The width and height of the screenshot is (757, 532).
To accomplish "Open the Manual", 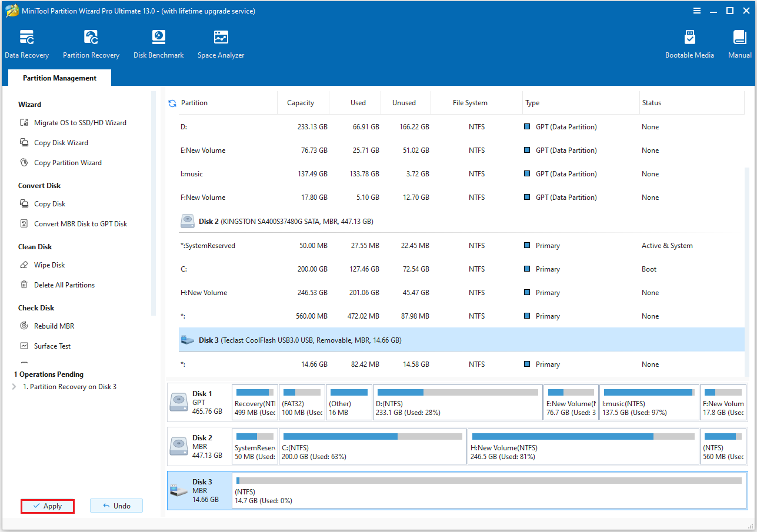I will click(x=740, y=45).
